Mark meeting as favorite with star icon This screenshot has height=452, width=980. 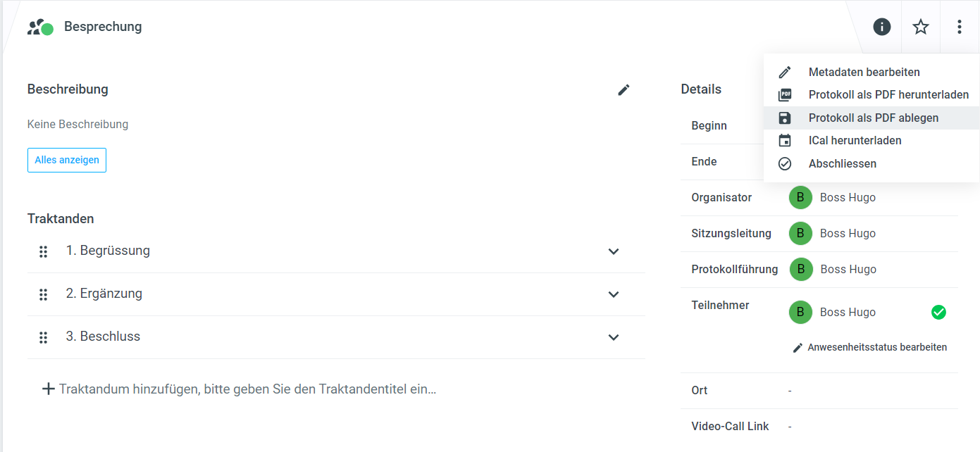pos(921,27)
